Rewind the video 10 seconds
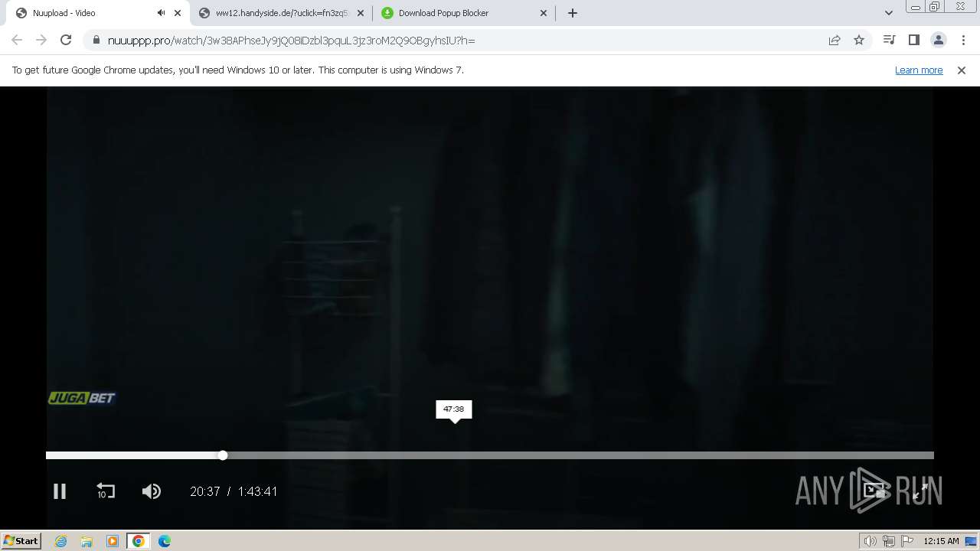Screen dimensions: 980x551 click(x=106, y=491)
